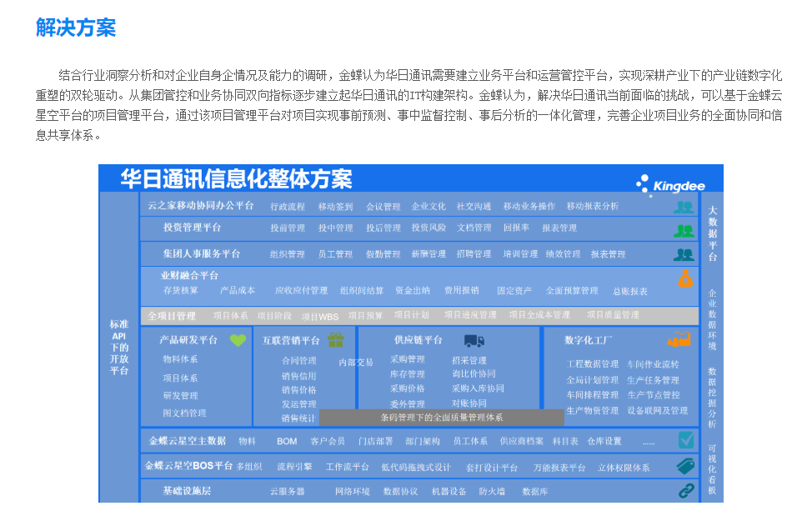Click the 低代码拖拽式设计 label
This screenshot has height=516, width=812.
pos(416,468)
